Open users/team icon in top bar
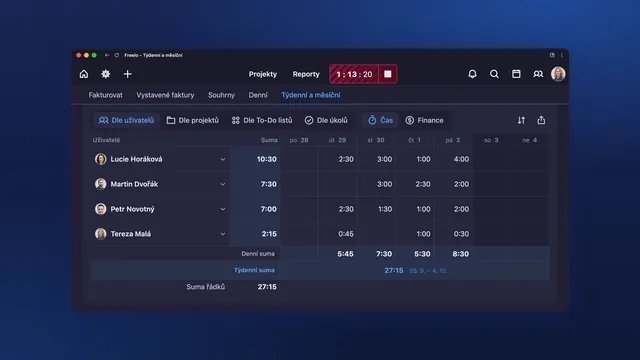Image resolution: width=640 pixels, height=360 pixels. pos(538,74)
